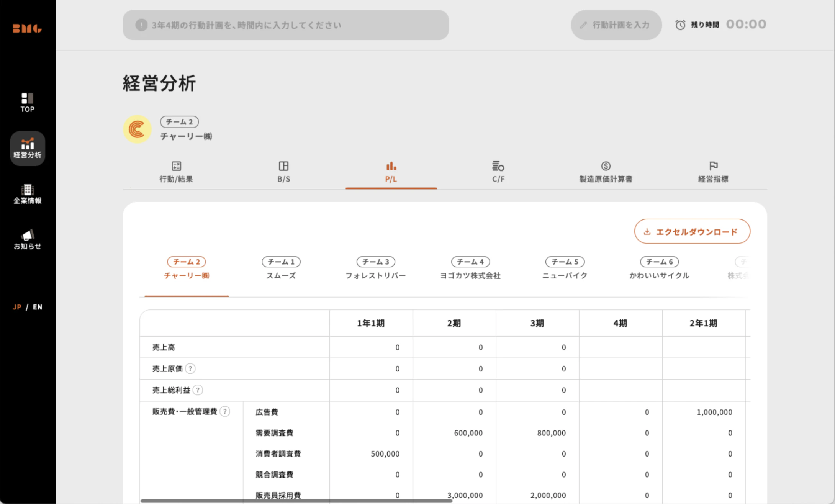
Task: Select チーム3 フォレストリバー team tab
Action: pyautogui.click(x=376, y=268)
